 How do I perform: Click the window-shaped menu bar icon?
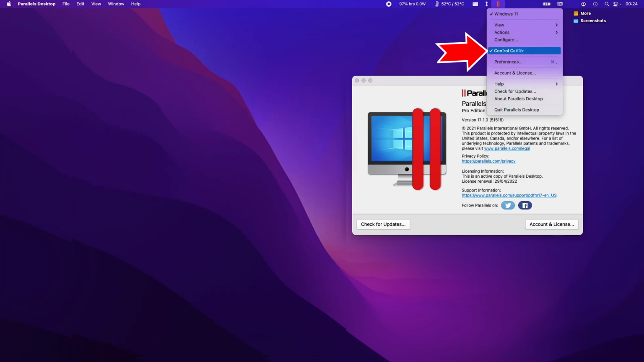point(475,4)
